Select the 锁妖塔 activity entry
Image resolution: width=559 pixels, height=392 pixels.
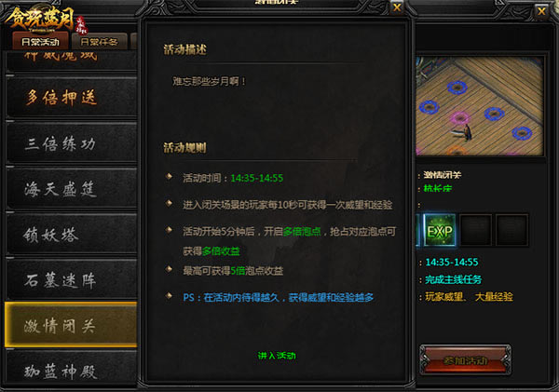(72, 234)
